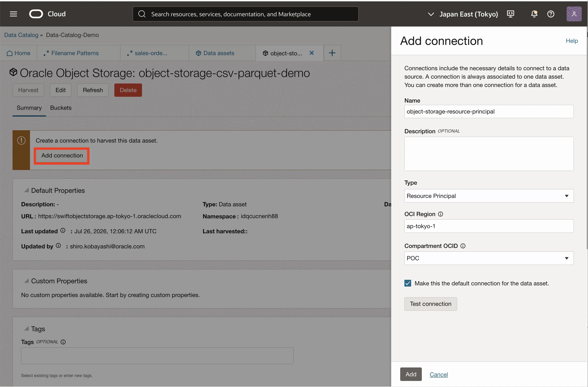Switch to the Filename Patterns tab

79,53
